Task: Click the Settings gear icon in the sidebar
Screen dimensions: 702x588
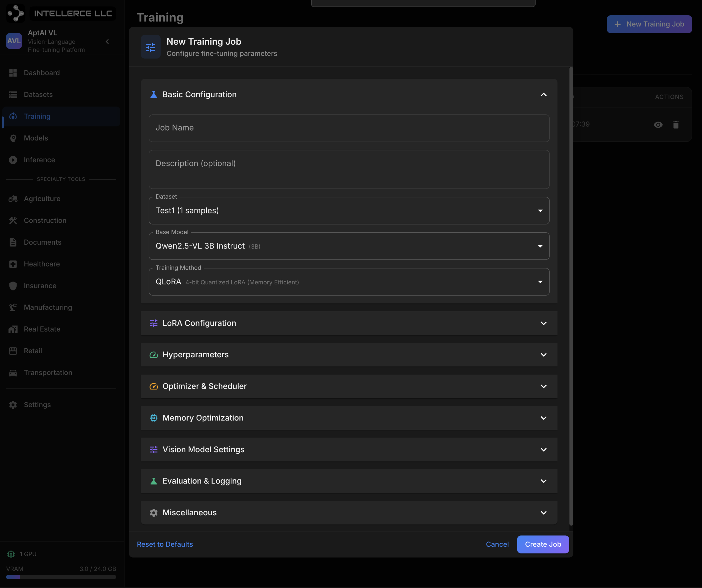Action: click(x=13, y=405)
